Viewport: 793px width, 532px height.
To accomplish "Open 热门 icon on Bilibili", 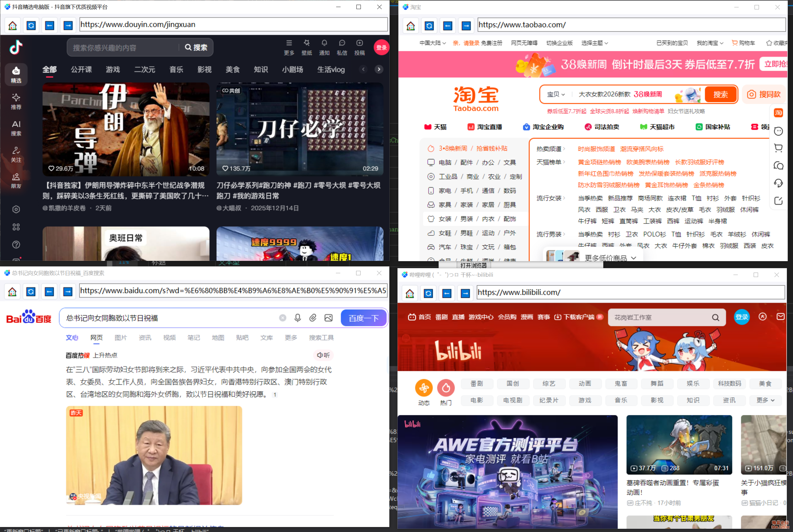I will (446, 393).
